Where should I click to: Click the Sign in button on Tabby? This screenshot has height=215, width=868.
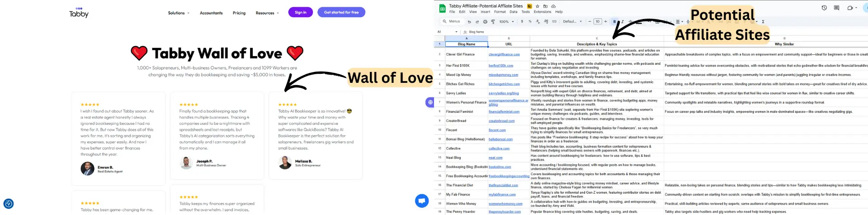click(301, 12)
